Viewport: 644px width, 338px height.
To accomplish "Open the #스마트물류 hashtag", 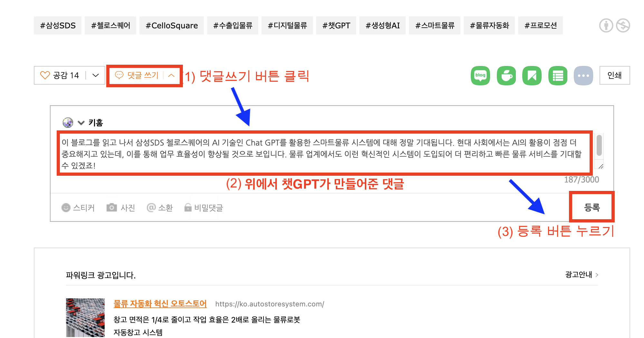I will tap(435, 25).
